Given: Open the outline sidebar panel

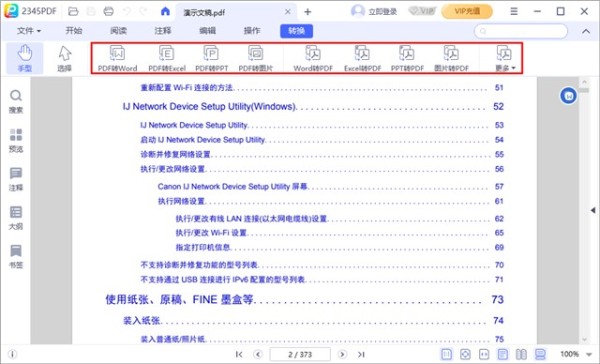Looking at the screenshot, I should coord(16,218).
